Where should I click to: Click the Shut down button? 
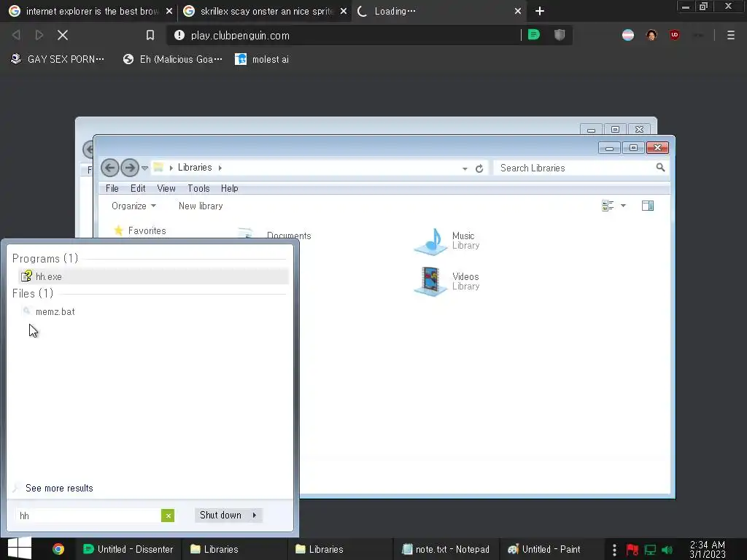[x=221, y=516]
